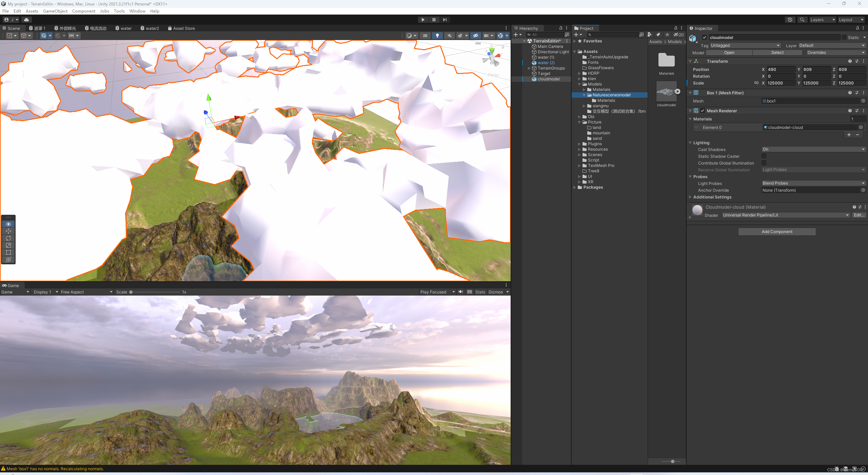Toggle scene view lighting bulb icon

[x=437, y=35]
